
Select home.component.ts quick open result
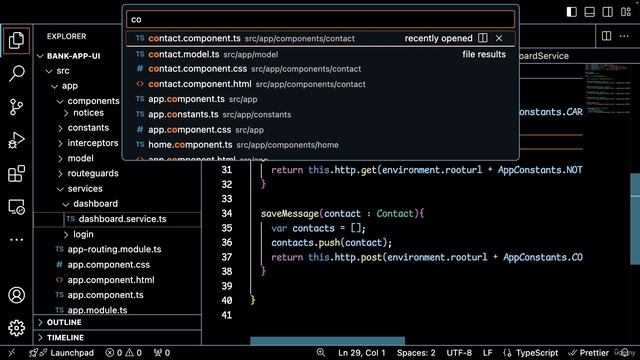(x=320, y=145)
